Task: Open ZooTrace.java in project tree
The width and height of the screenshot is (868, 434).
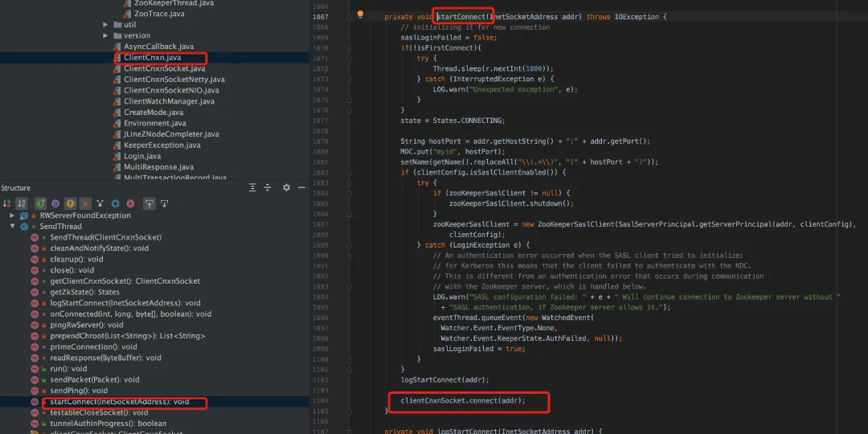Action: 161,14
